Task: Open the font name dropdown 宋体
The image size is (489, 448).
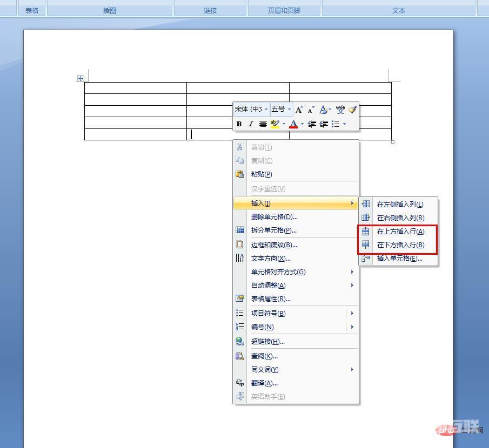Action: (251, 110)
